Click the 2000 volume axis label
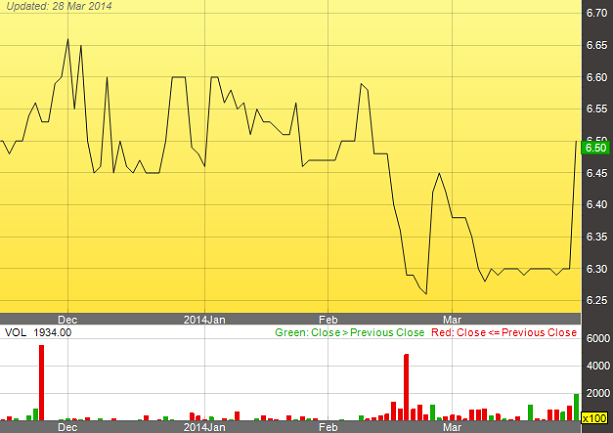The width and height of the screenshot is (613, 433). click(x=598, y=394)
